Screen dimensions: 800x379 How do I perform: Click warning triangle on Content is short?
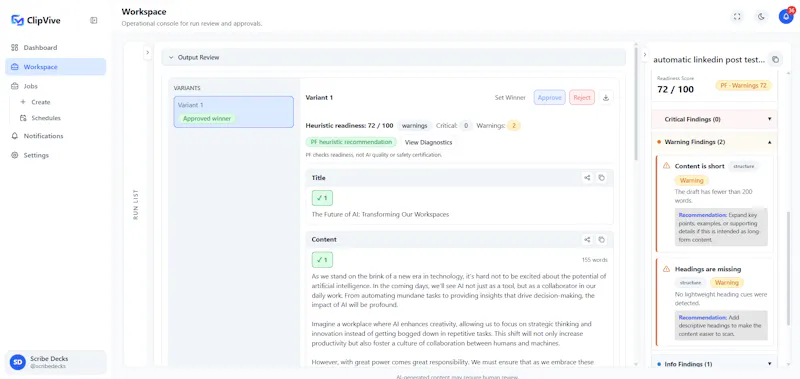pos(666,166)
